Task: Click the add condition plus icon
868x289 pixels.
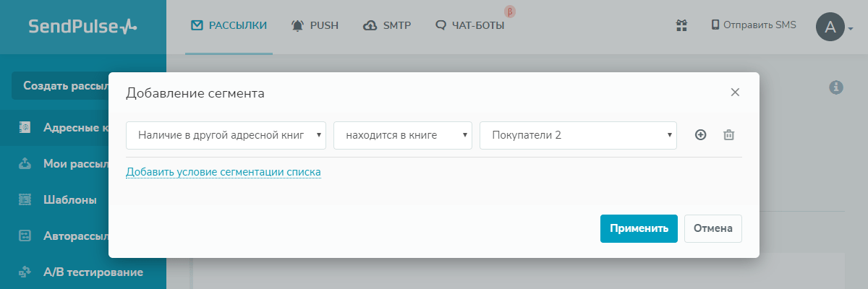Action: click(700, 135)
